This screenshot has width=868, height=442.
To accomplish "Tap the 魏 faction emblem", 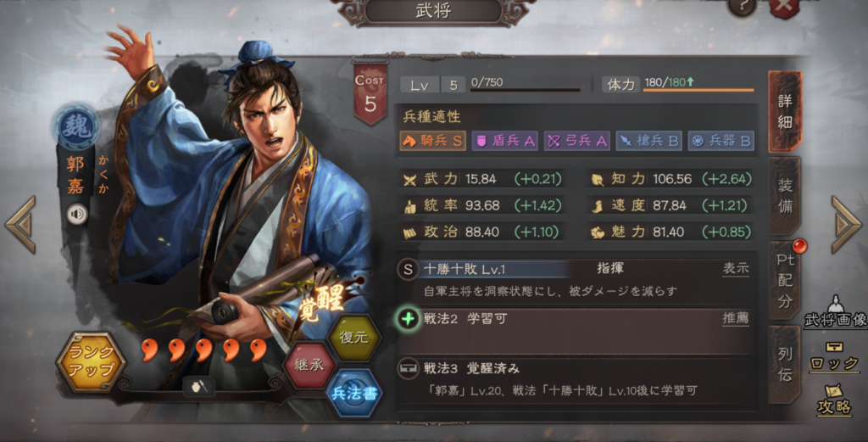I will coord(75,127).
